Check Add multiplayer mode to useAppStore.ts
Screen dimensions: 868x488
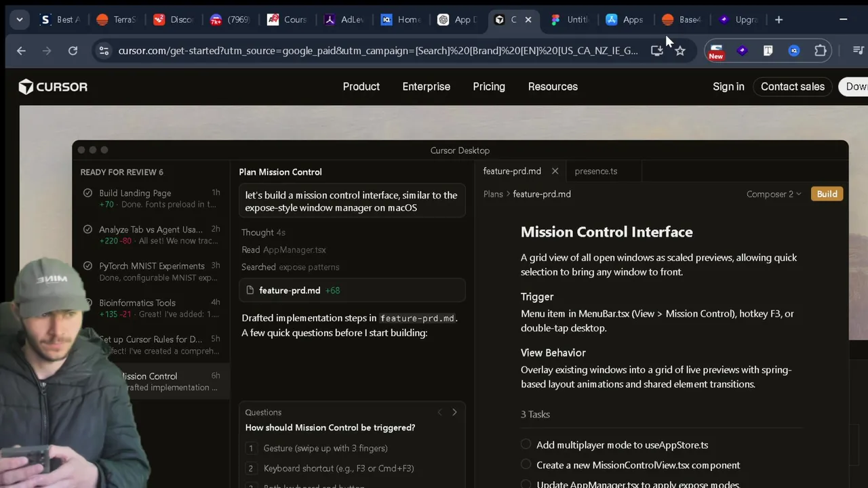pos(526,445)
